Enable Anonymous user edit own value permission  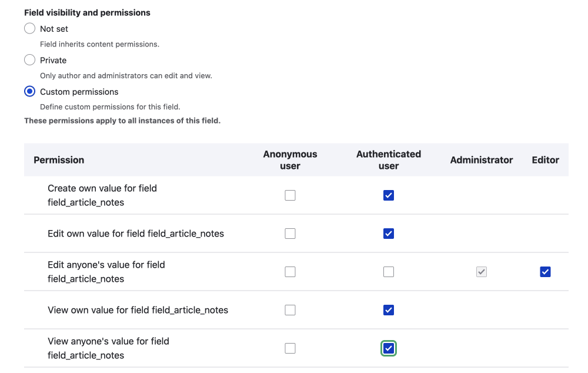[x=290, y=233]
